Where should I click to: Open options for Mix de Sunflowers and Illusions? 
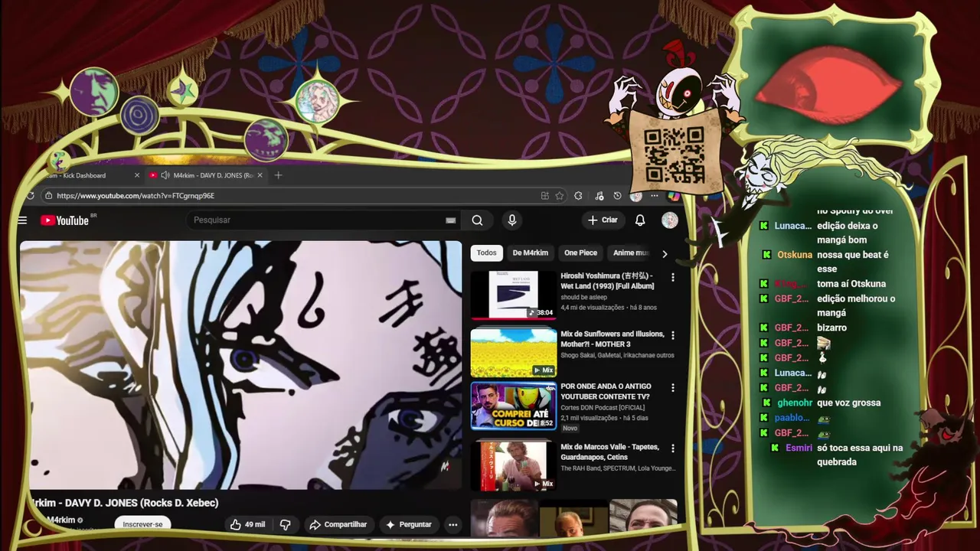point(673,335)
